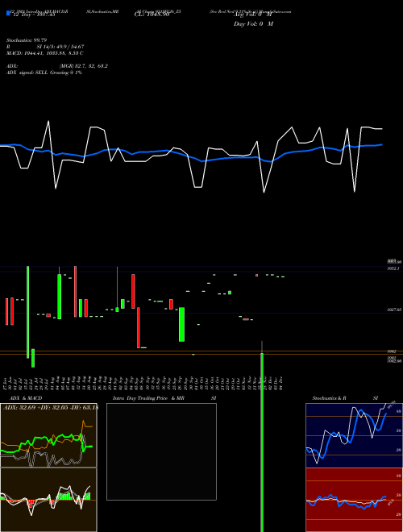
Task: Select the "ADX: 32.69 +DY: 32.05 -DY: 63.18" readout
Action: (x=50, y=408)
